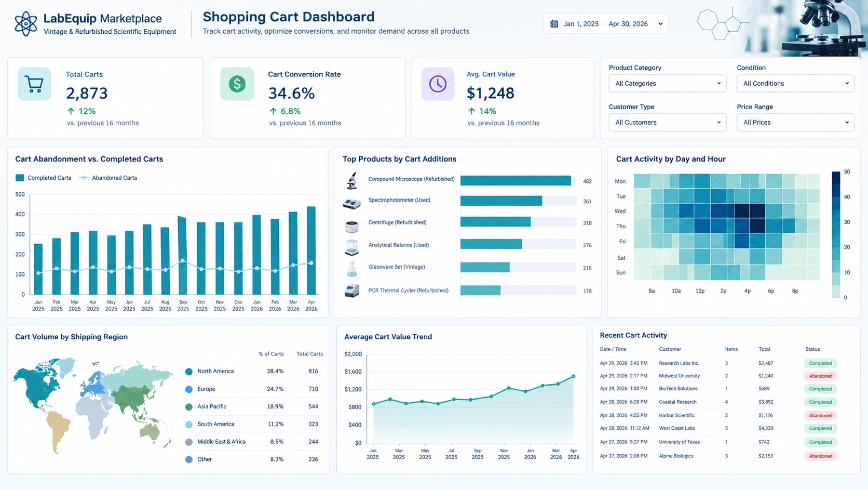Click the dollar sign icon on Conversion Rate card

tap(237, 84)
